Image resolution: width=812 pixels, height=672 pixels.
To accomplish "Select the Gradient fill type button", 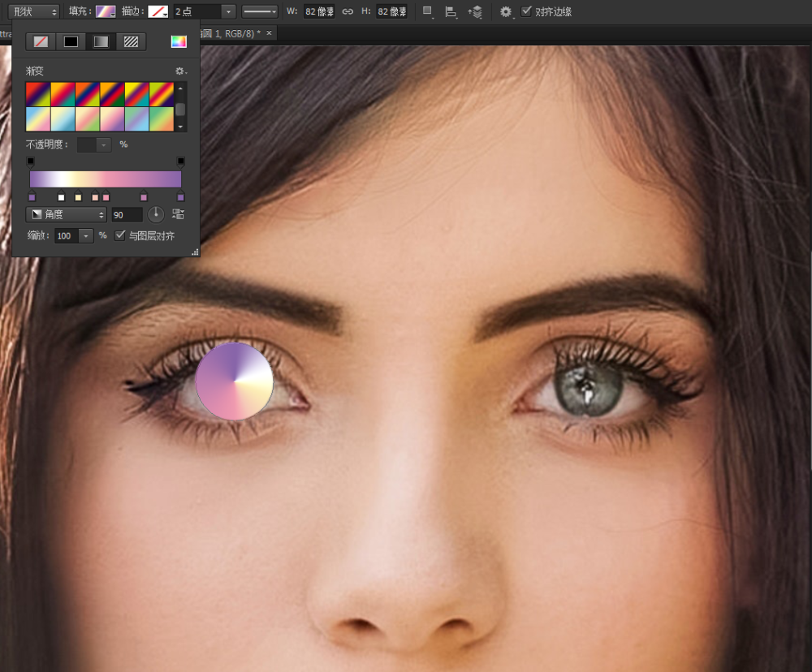I will tap(101, 41).
